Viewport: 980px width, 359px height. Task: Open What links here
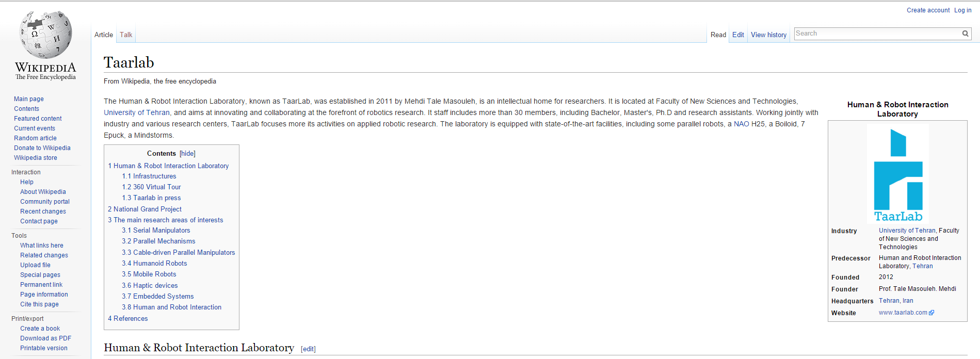42,246
